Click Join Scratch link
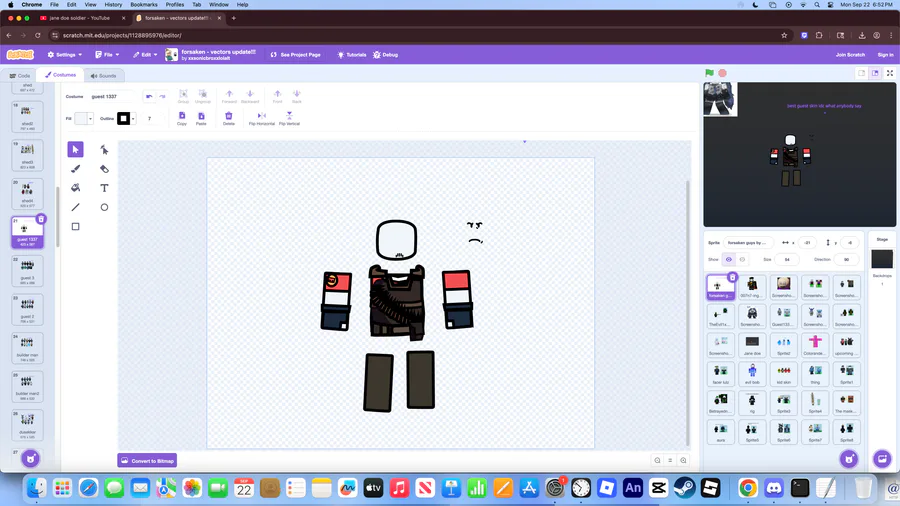 (850, 55)
